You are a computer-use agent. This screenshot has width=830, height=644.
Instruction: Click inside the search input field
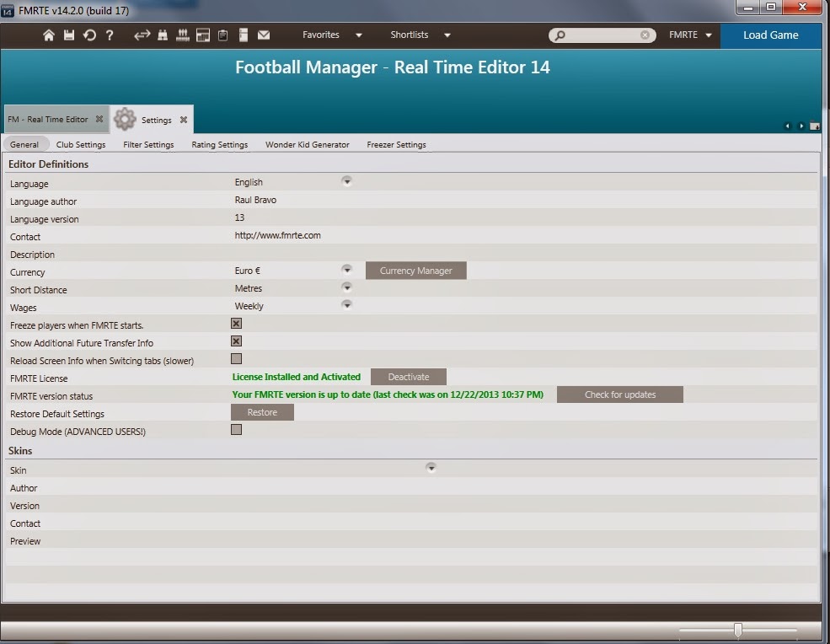click(x=602, y=35)
